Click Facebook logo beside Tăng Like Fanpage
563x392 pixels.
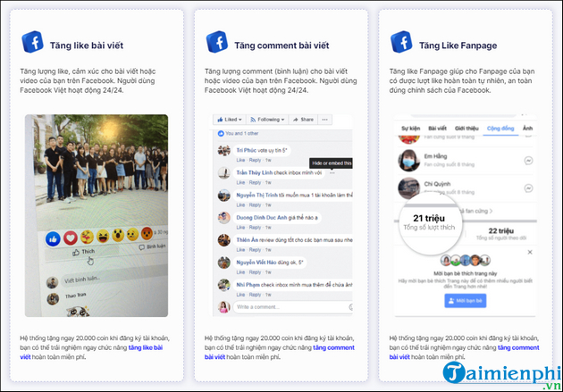click(x=402, y=42)
